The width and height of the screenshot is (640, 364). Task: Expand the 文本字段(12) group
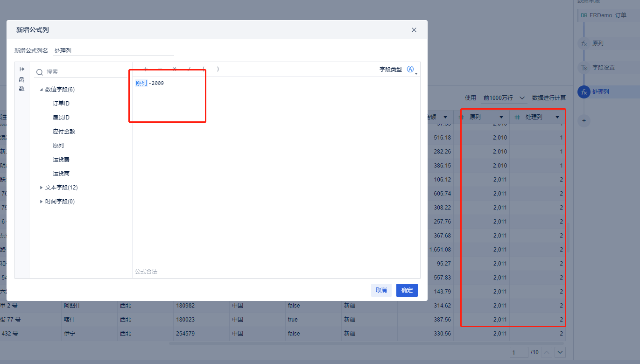41,188
